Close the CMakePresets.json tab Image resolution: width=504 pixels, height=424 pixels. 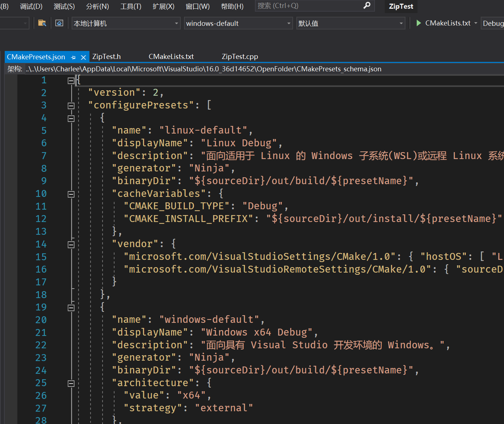[x=83, y=58]
